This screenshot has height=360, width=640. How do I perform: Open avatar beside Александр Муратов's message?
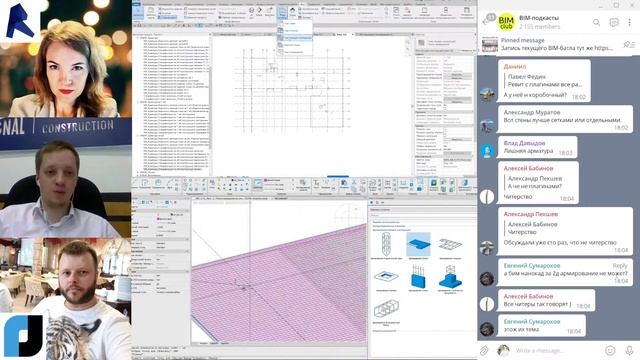(x=487, y=125)
